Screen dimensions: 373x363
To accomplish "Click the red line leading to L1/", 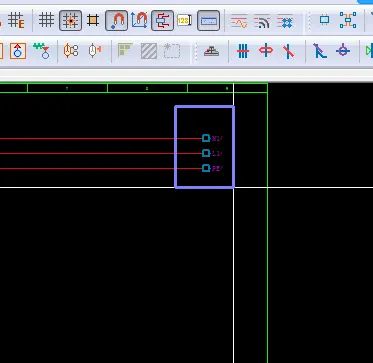I will 100,153.
